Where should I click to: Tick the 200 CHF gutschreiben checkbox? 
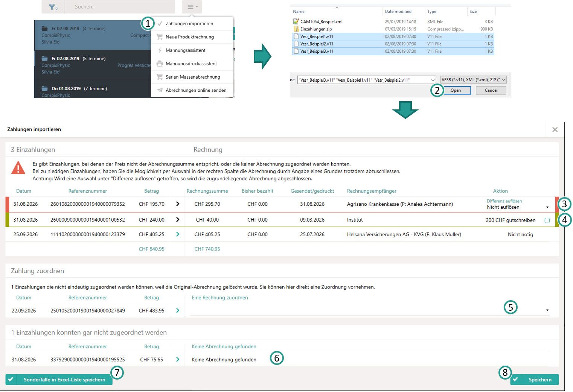click(547, 220)
